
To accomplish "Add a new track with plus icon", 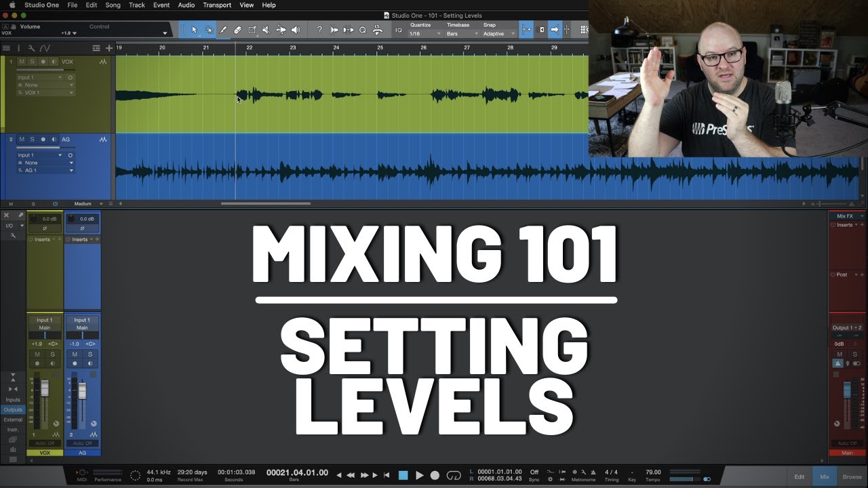I will (x=109, y=48).
